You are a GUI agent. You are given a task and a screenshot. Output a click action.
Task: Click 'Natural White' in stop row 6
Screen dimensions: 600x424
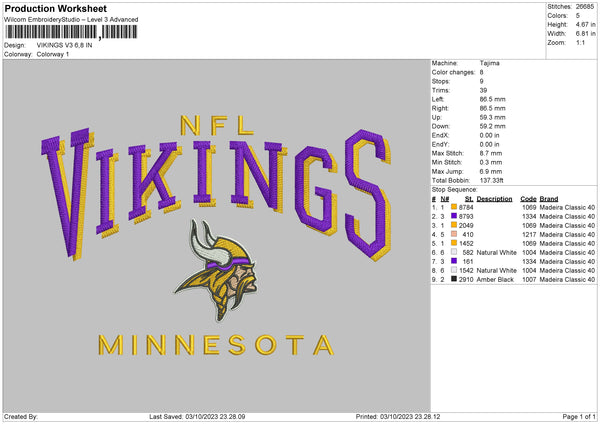(497, 253)
